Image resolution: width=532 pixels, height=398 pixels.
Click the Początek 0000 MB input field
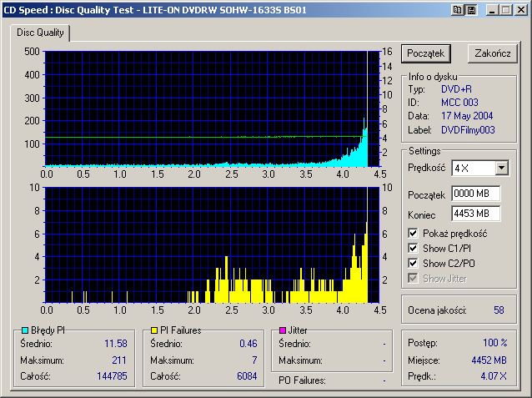pos(475,194)
